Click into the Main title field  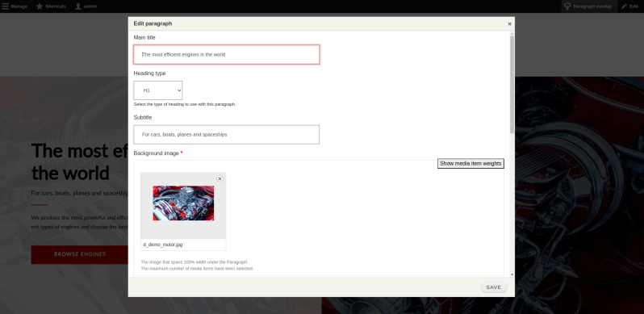click(226, 55)
